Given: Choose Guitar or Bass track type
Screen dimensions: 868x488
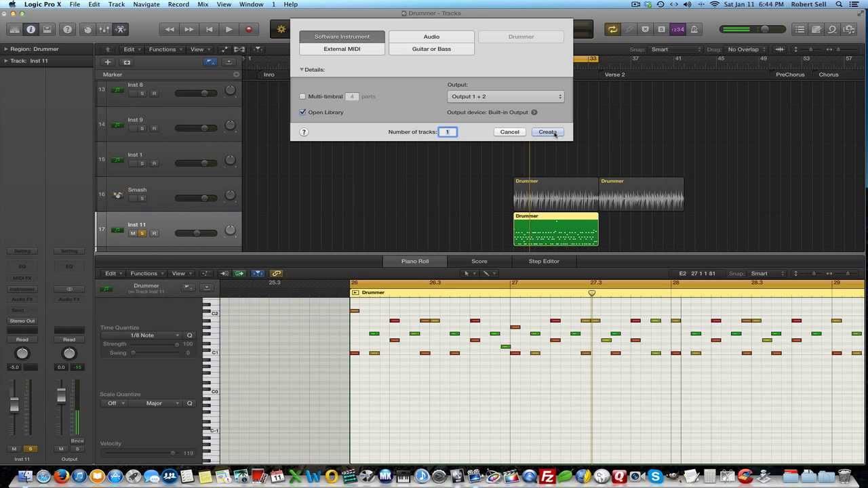Looking at the screenshot, I should pos(431,49).
